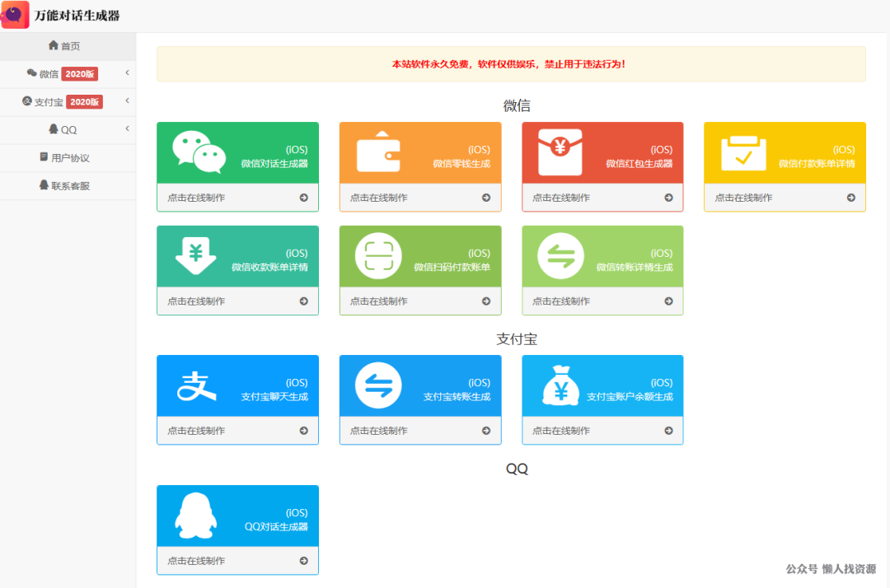Click 点击在线制作 under 微信付款账单详情
This screenshot has height=588, width=890.
743,198
